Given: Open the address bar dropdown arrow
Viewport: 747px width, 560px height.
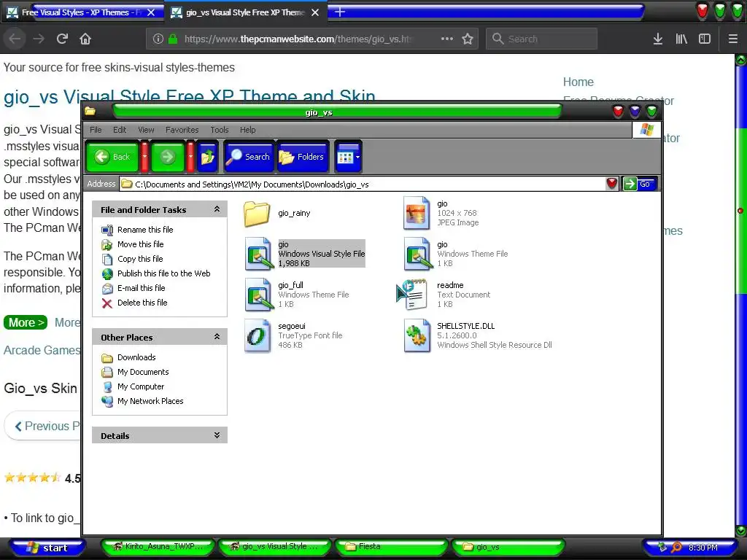Looking at the screenshot, I should pos(612,184).
